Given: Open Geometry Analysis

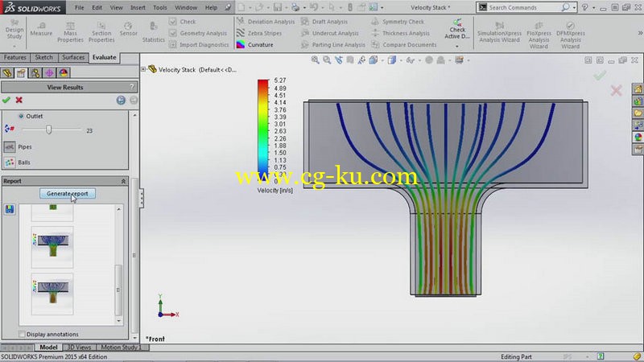Looking at the screenshot, I should click(x=198, y=33).
